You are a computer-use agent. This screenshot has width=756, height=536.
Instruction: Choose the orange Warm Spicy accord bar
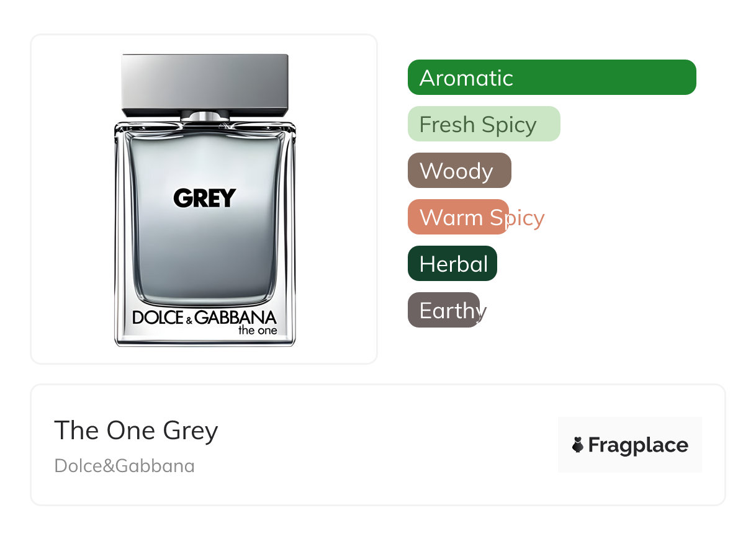click(x=458, y=217)
